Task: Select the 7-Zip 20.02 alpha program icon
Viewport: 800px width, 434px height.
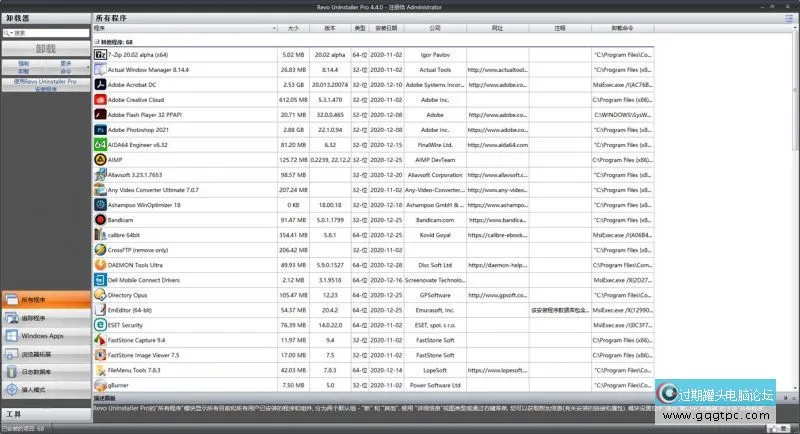Action: pyautogui.click(x=100, y=54)
